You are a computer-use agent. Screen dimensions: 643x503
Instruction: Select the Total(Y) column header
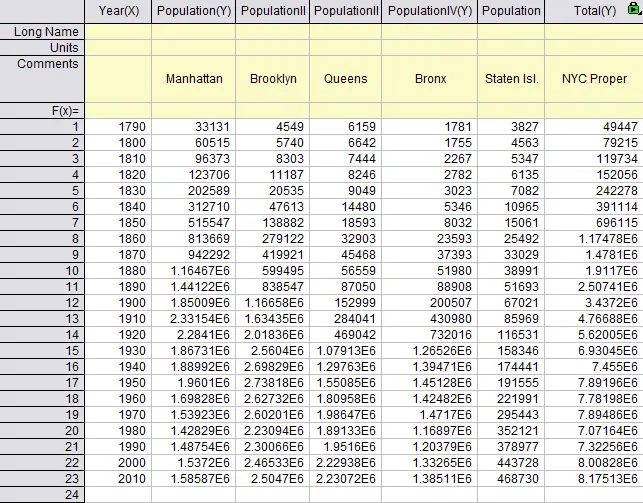(594, 11)
